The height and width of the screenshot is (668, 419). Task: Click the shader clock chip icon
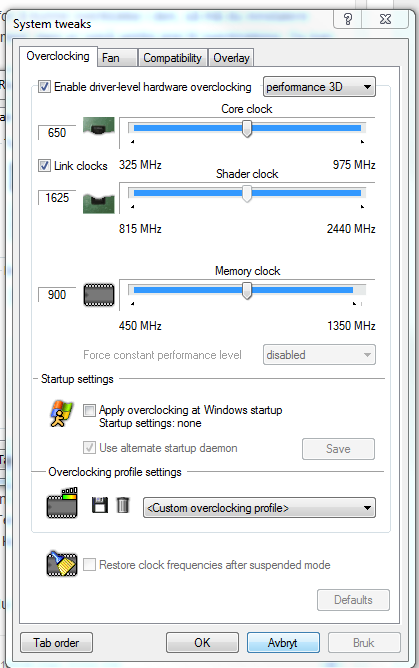tap(98, 204)
